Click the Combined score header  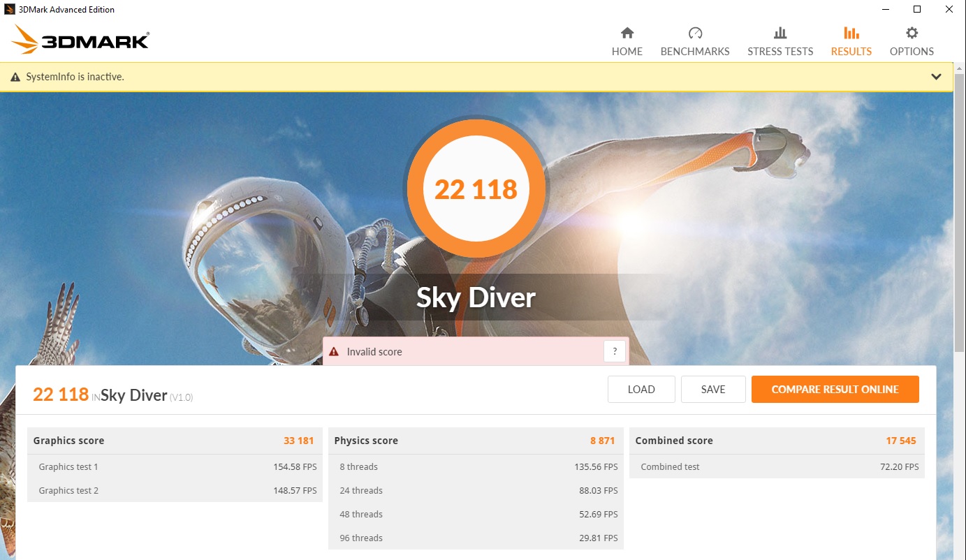pos(674,441)
